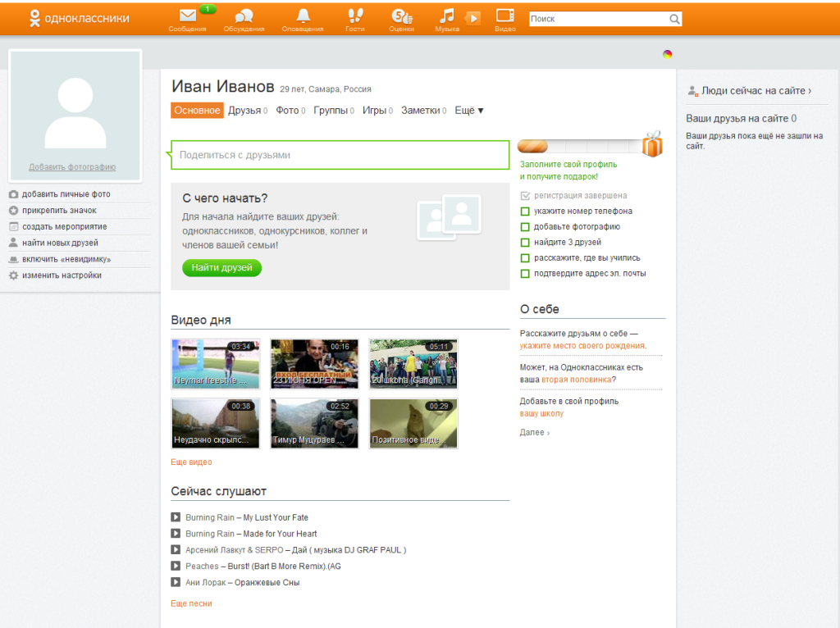Image resolution: width=840 pixels, height=628 pixels.
Task: Expand 'Далее' in О себе section
Action: coord(535,433)
